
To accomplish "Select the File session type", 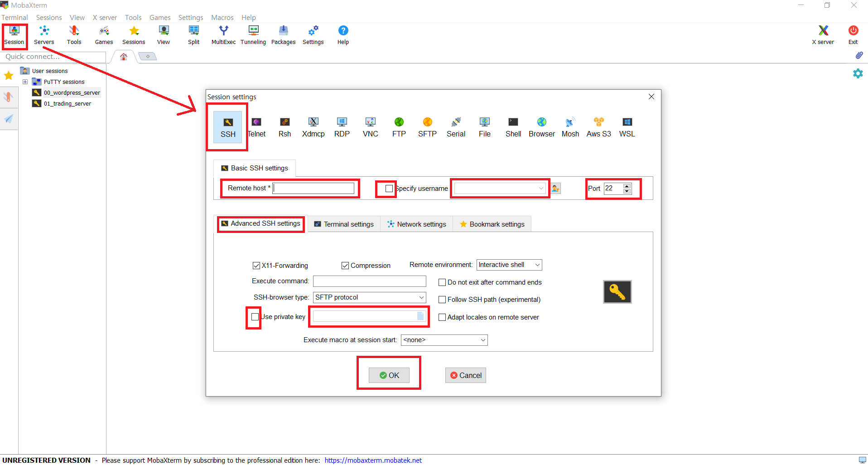I will [x=484, y=127].
